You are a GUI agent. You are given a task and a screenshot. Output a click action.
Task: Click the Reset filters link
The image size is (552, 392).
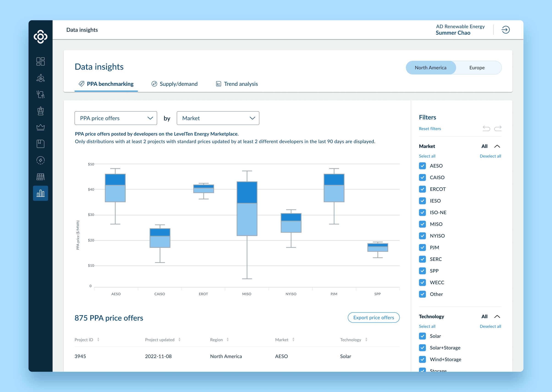point(430,129)
